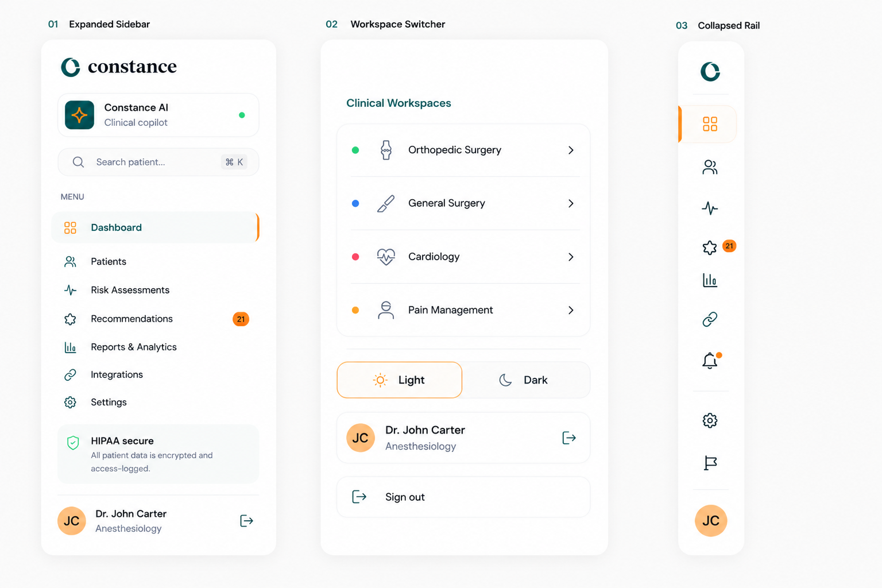
Task: Select the Pain Management workspace
Action: point(463,310)
